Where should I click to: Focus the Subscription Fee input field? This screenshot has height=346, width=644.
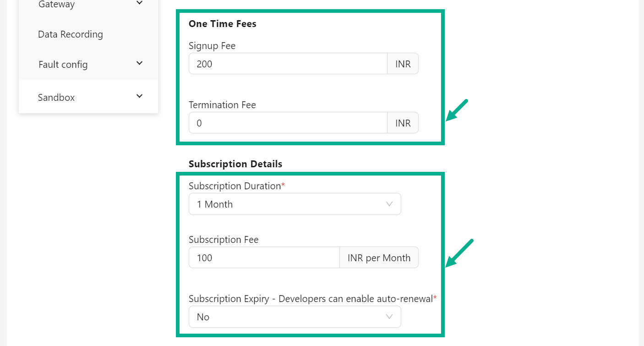coord(264,258)
